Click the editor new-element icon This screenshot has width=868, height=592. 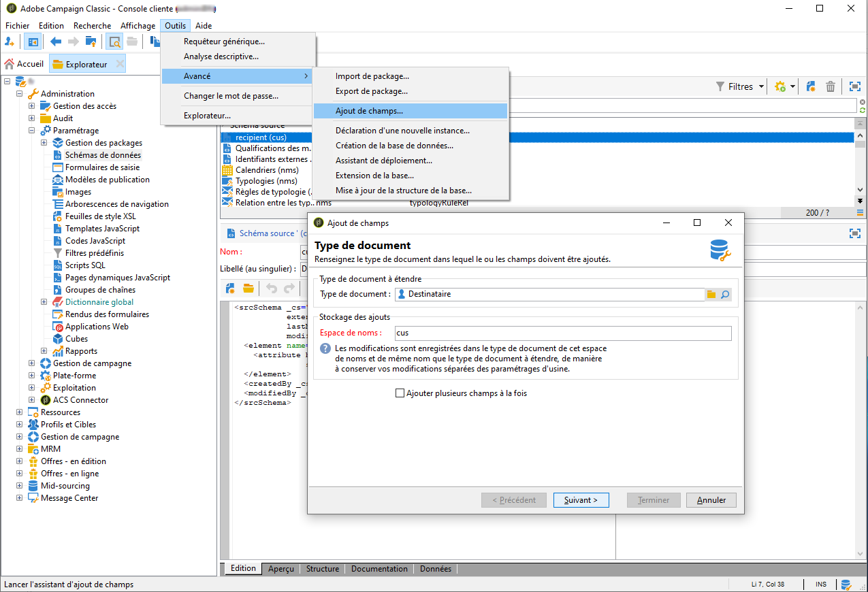point(231,289)
